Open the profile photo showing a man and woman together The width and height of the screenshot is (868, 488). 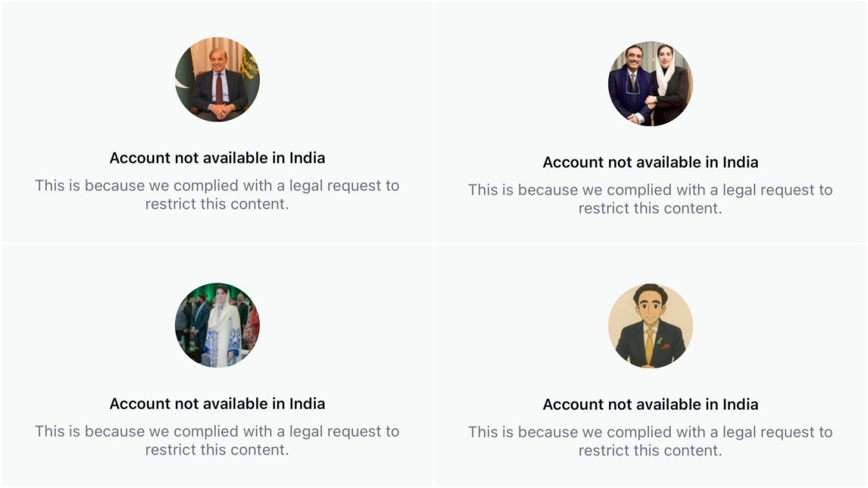coord(650,84)
